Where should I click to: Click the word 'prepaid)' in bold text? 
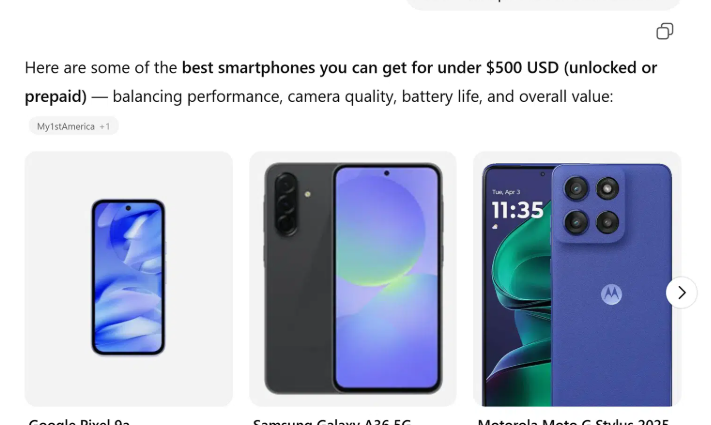click(55, 97)
